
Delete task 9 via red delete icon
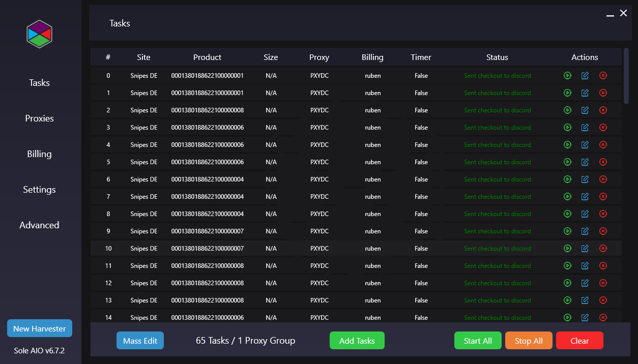603,231
